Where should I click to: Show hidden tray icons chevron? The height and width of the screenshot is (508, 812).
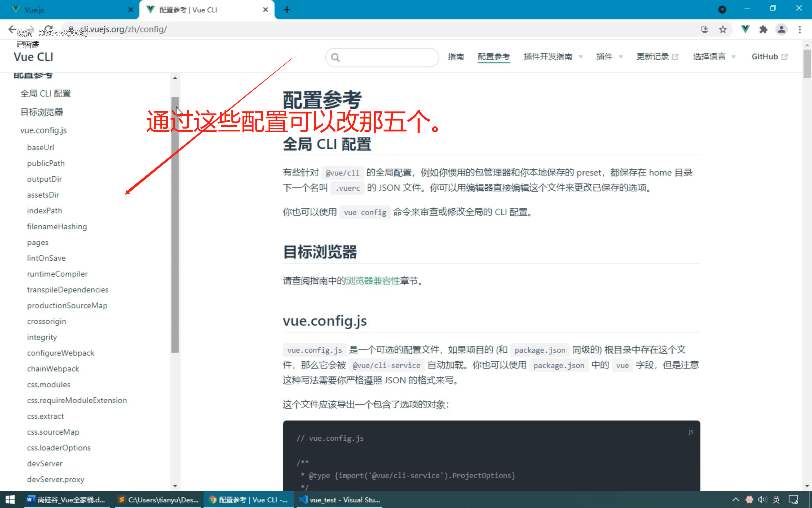click(x=736, y=500)
